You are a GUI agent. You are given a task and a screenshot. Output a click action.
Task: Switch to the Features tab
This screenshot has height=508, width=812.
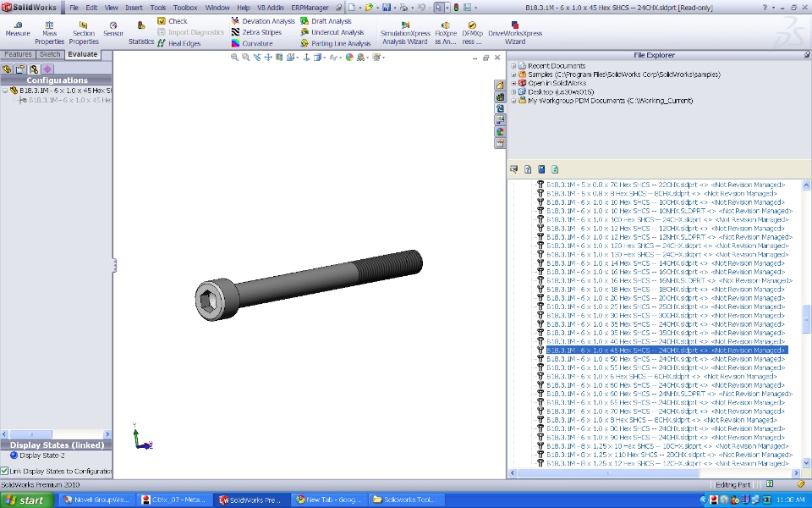[x=18, y=54]
